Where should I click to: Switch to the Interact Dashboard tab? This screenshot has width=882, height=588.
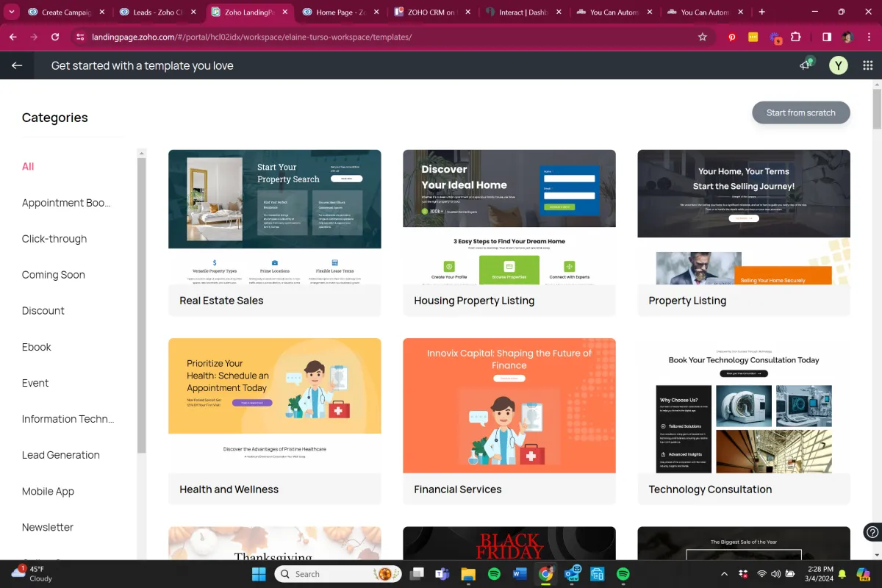pos(522,12)
